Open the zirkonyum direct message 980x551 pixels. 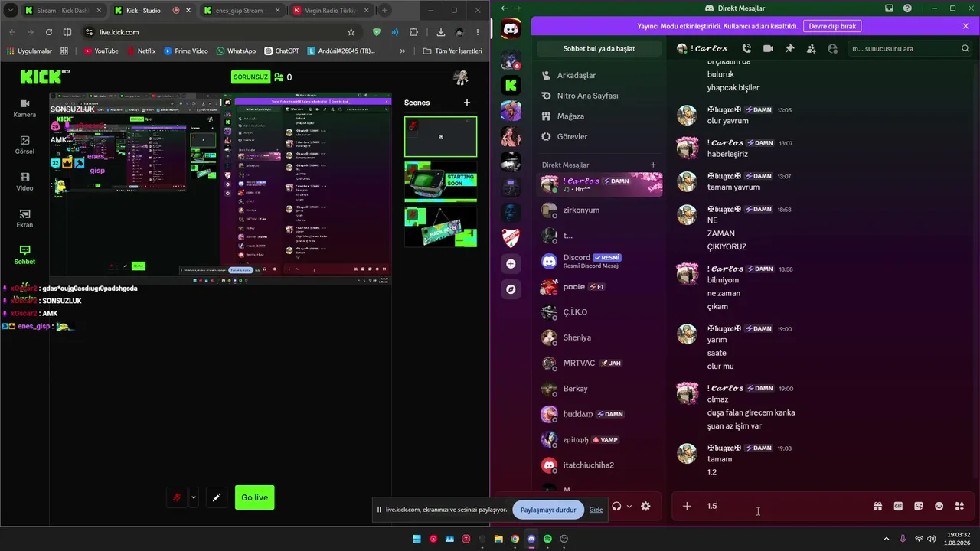pos(599,210)
